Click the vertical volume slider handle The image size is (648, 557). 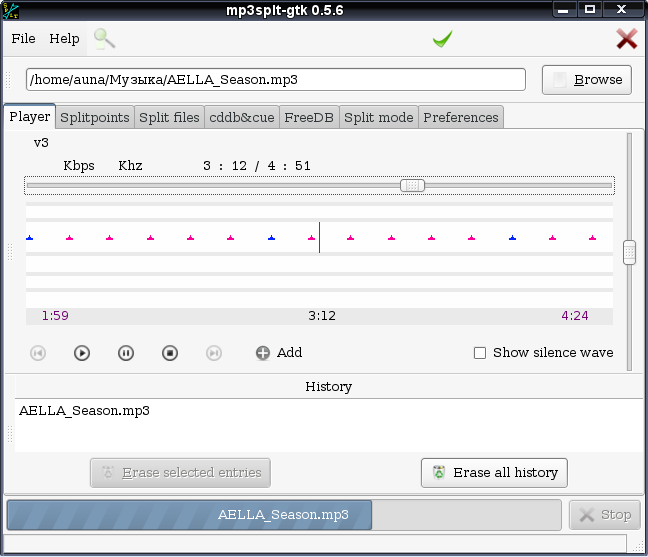click(x=629, y=252)
